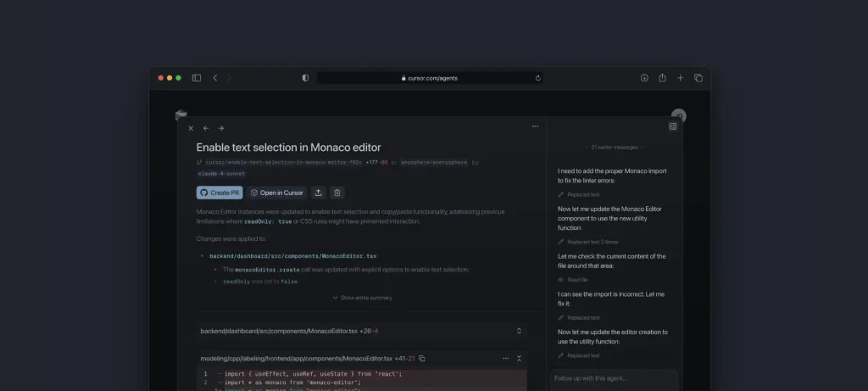868x391 pixels.
Task: Click the Safari forward arrow
Action: (x=229, y=78)
